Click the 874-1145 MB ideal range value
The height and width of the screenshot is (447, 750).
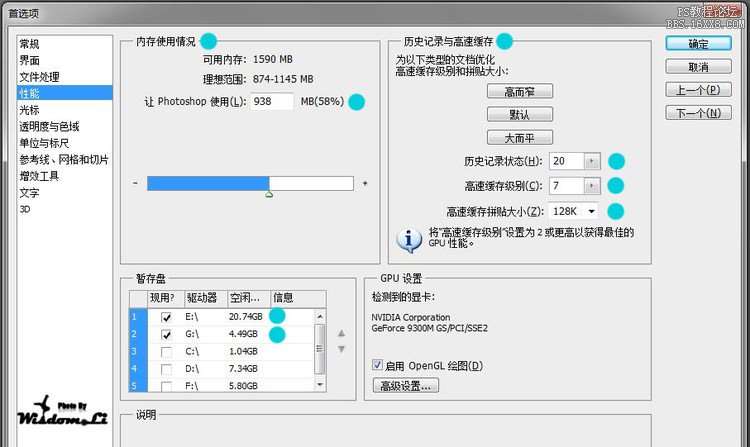(x=283, y=79)
